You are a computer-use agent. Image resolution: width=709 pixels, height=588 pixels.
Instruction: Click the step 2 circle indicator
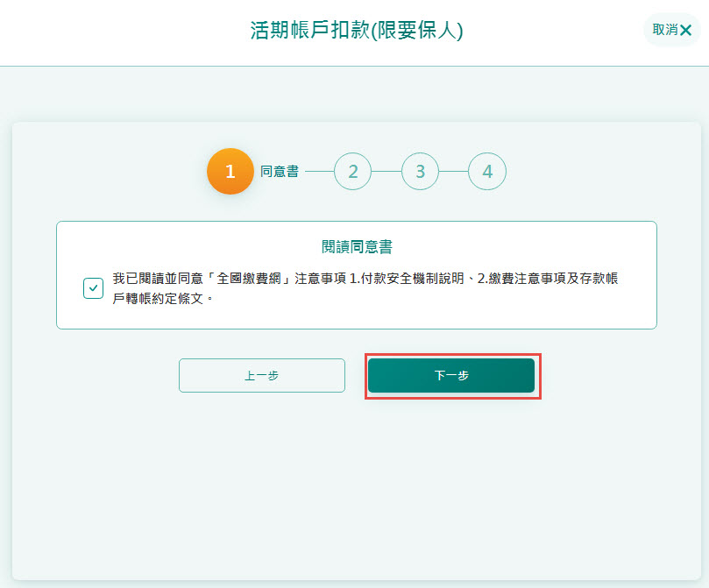tap(352, 171)
